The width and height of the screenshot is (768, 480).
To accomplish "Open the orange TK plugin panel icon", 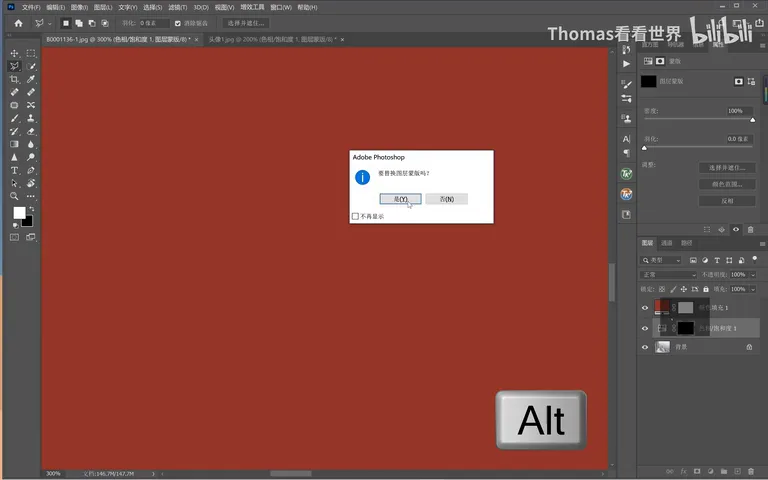I will click(626, 194).
